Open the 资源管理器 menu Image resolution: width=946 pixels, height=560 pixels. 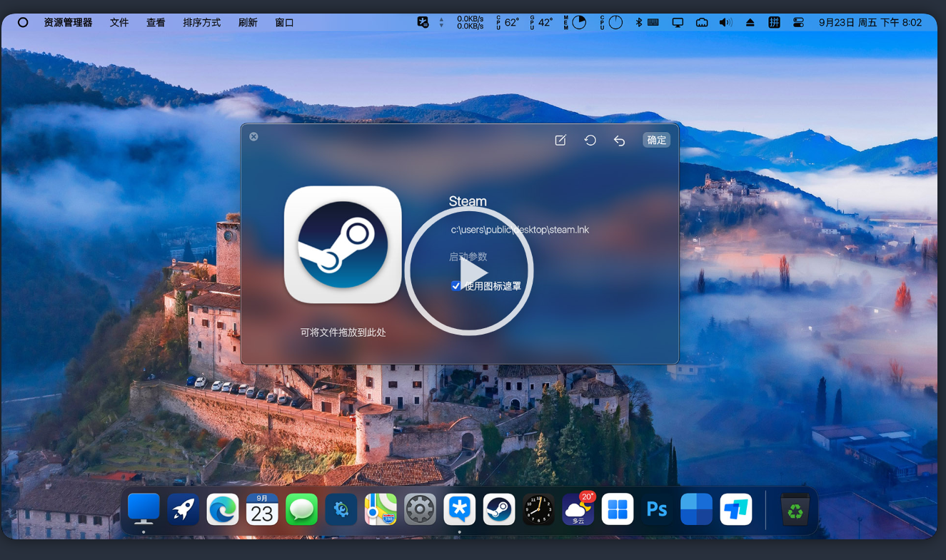pos(68,23)
